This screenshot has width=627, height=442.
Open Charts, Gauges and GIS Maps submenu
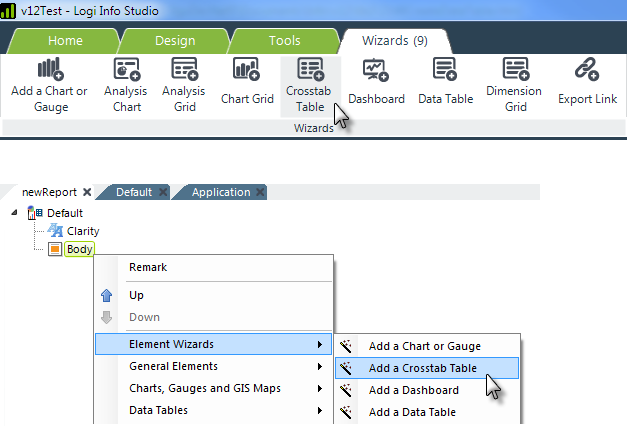[x=214, y=388]
